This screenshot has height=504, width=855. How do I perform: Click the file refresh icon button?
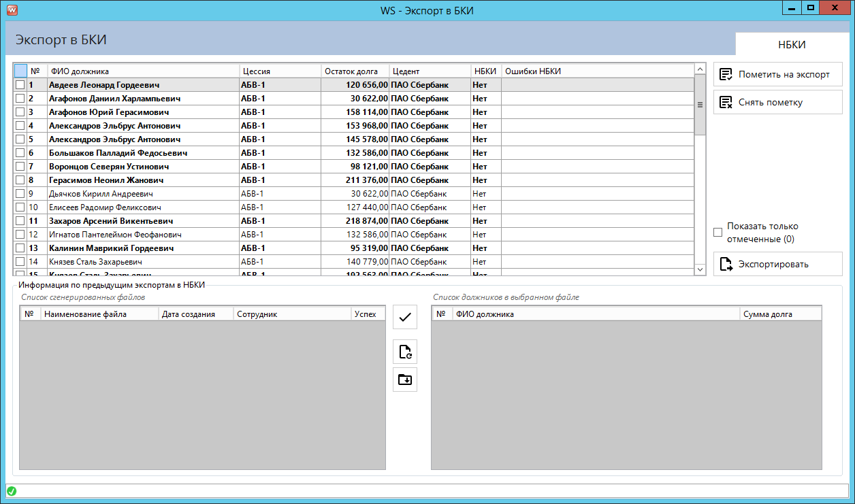(405, 352)
